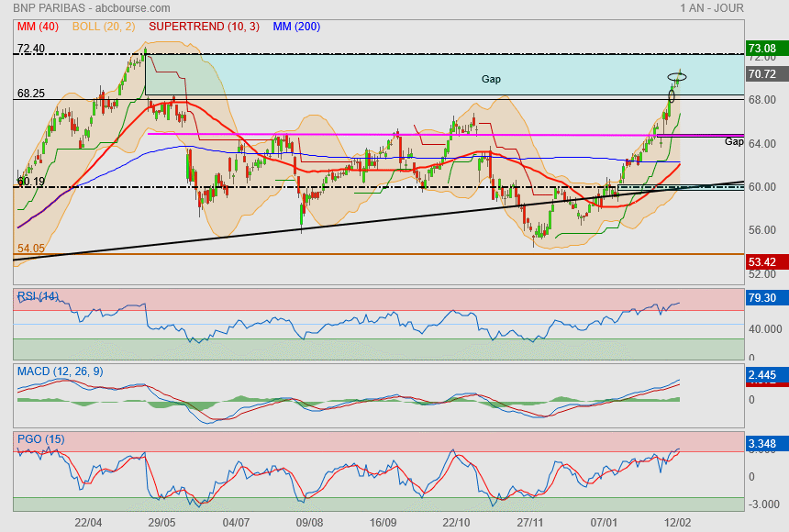Click the gray 70.72 current price tag
Viewport: 789px width, 532px height.
(762, 74)
